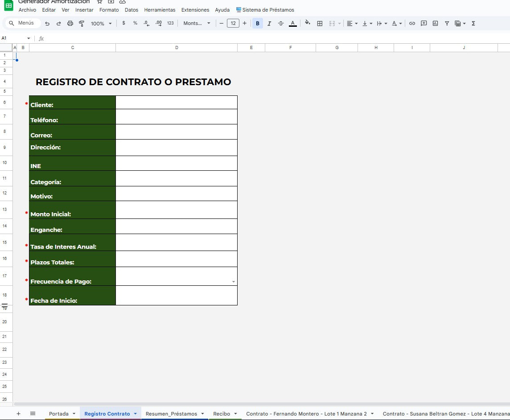Open the Frecuencia de Pago dropdown
Viewport: 510px width, 420px height.
(233, 281)
